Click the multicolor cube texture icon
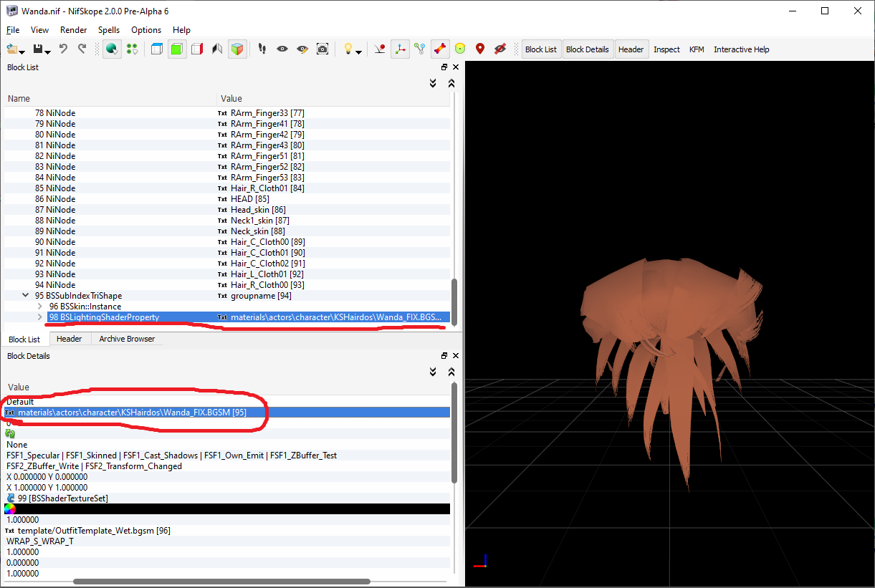Viewport: 875px width, 588px height. [x=237, y=49]
